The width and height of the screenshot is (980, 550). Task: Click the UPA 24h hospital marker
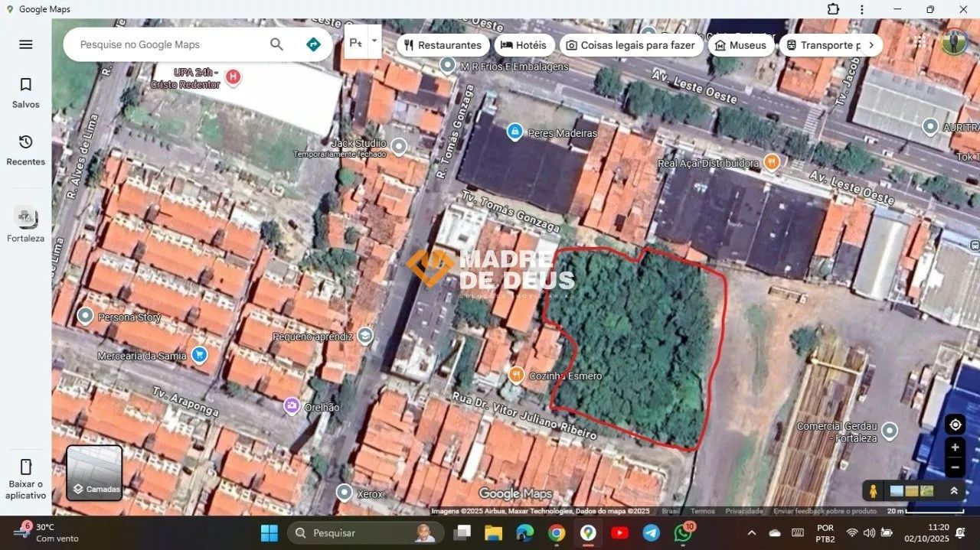tap(234, 76)
